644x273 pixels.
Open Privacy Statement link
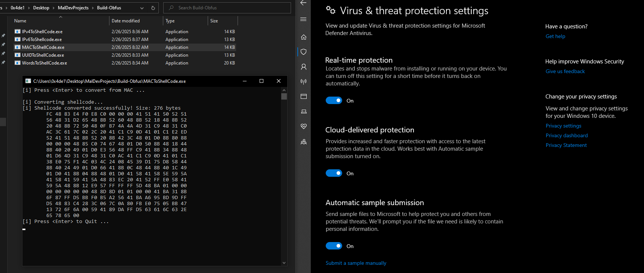click(566, 145)
